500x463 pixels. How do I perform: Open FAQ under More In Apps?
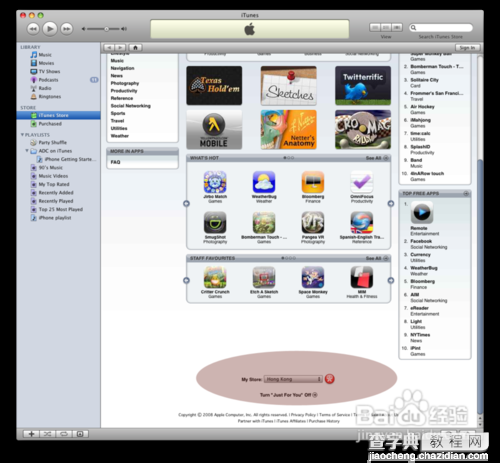point(115,162)
